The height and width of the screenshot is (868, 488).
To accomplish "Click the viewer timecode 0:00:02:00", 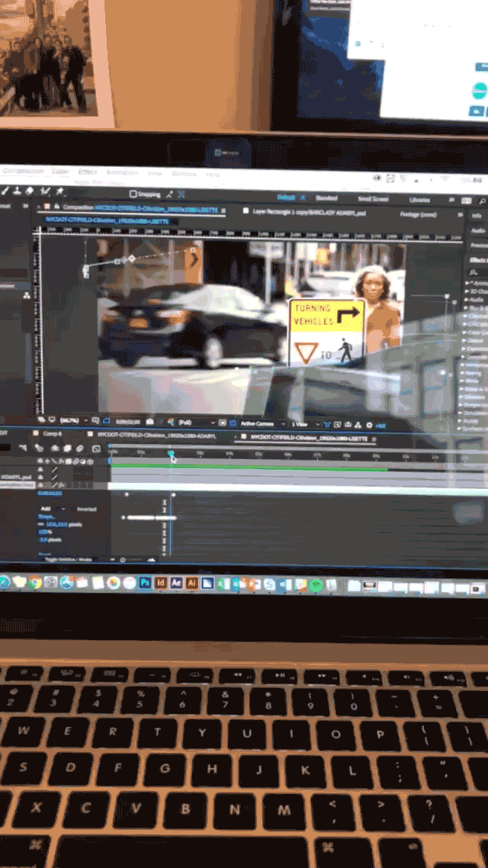I will pyautogui.click(x=127, y=422).
